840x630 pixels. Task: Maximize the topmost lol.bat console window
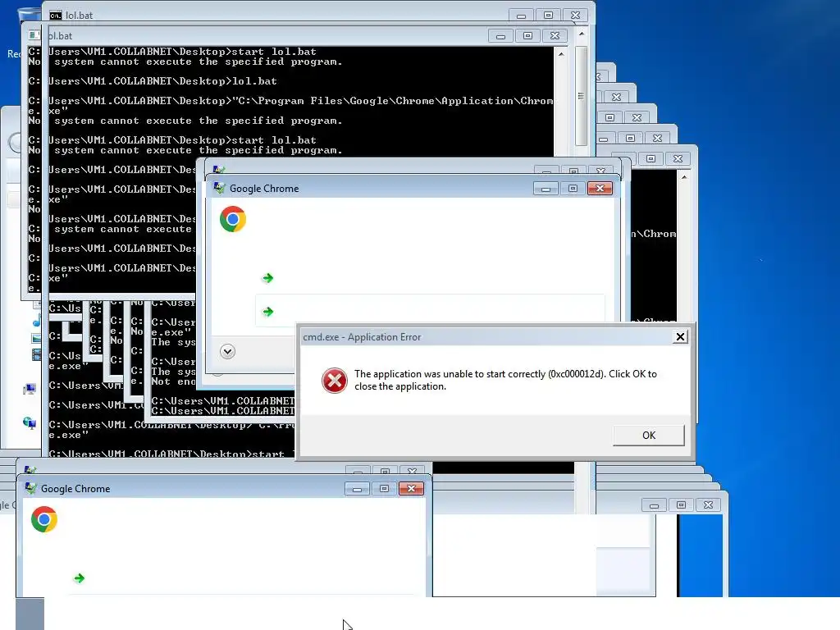[x=548, y=16]
